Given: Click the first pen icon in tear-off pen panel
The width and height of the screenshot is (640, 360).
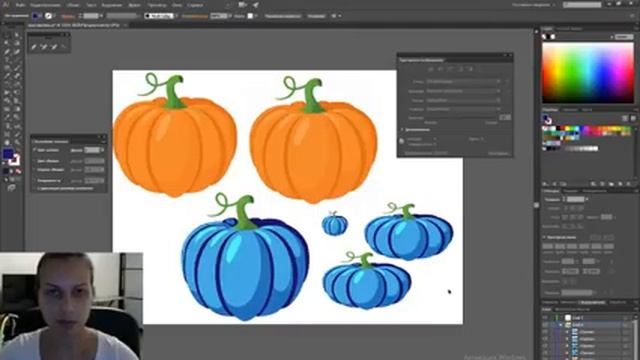Looking at the screenshot, I should (34, 47).
